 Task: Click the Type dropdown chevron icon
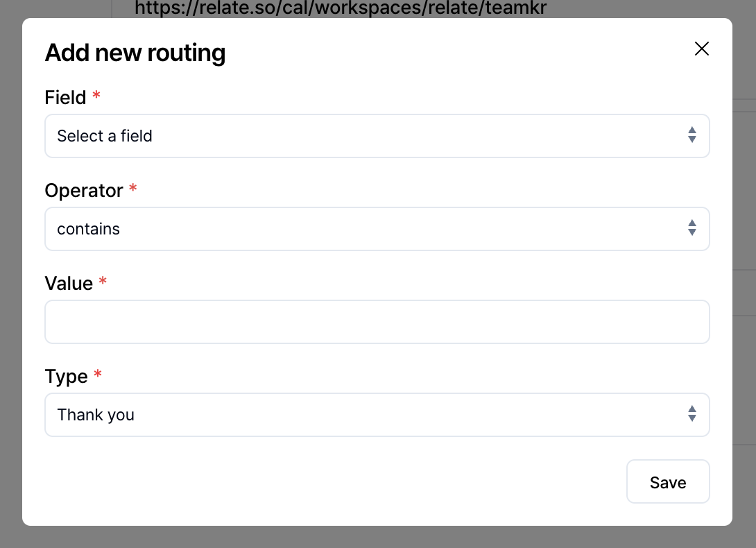(692, 413)
